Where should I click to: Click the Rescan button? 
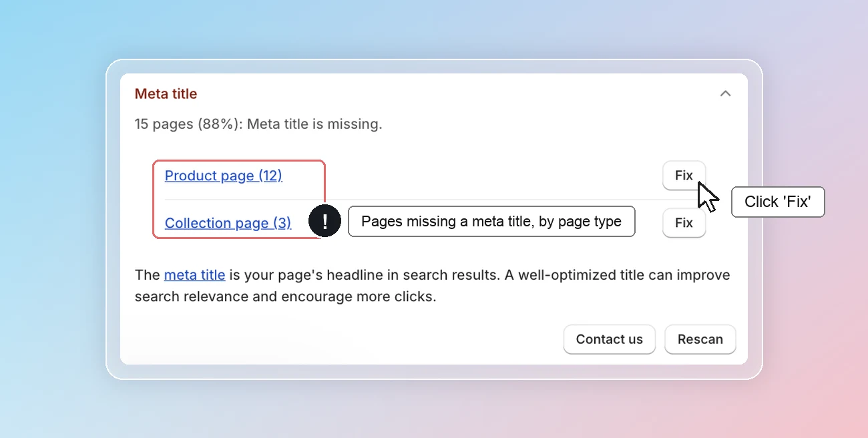point(700,339)
